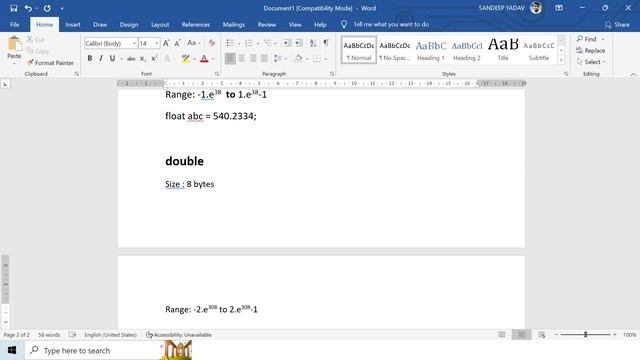Screen dimensions: 640x360
Task: Apply the Heading 1 style
Action: (x=431, y=50)
